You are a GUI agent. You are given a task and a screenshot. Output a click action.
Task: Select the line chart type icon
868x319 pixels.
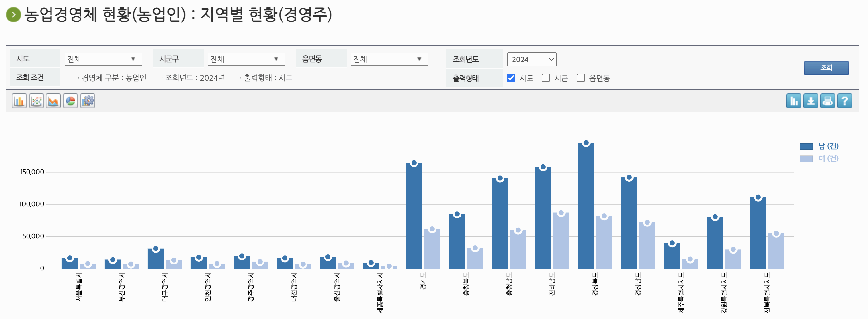tap(36, 101)
